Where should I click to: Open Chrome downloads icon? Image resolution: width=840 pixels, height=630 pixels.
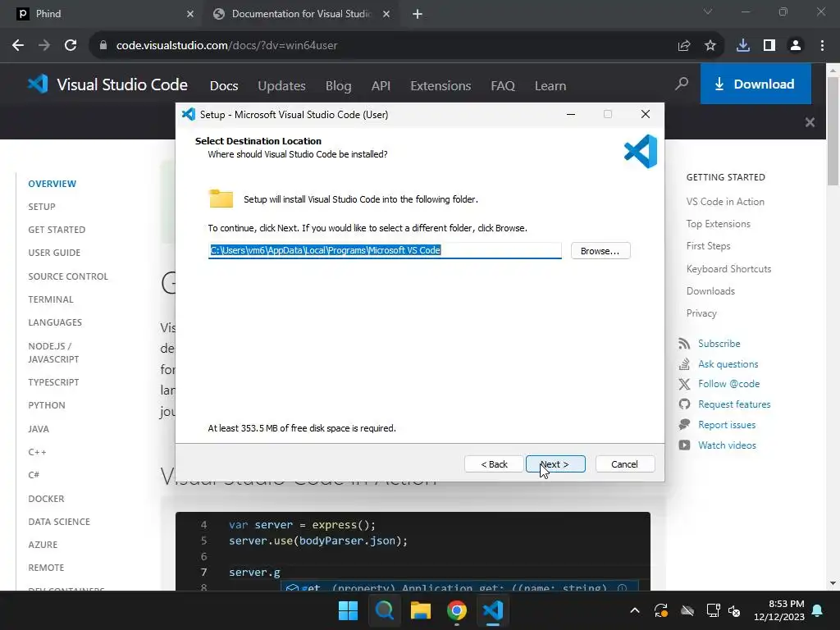click(743, 46)
